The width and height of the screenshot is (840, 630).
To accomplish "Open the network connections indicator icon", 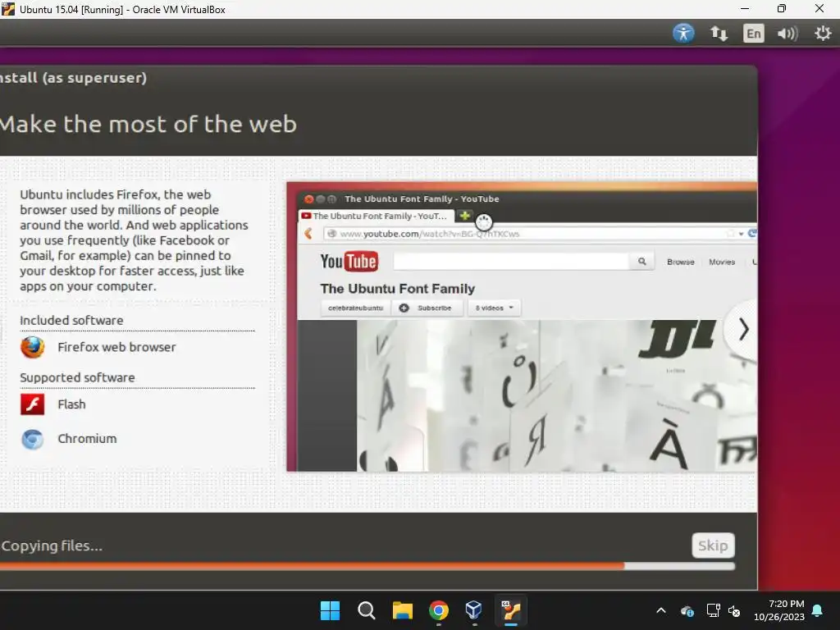I will (x=719, y=34).
